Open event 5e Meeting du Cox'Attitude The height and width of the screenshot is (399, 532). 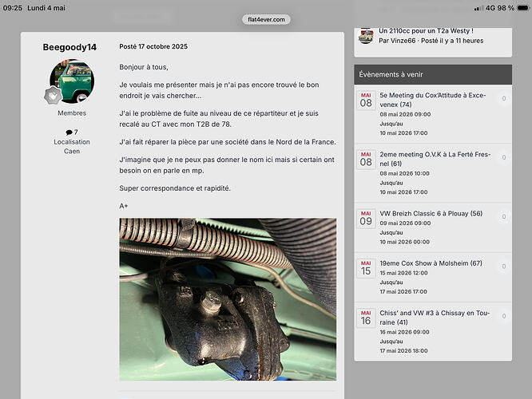[x=433, y=100]
